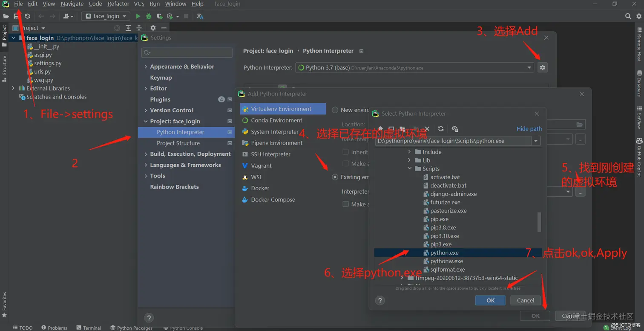Screen dimensions: 644x331
Task: Expand the Include folder
Action: pyautogui.click(x=409, y=152)
